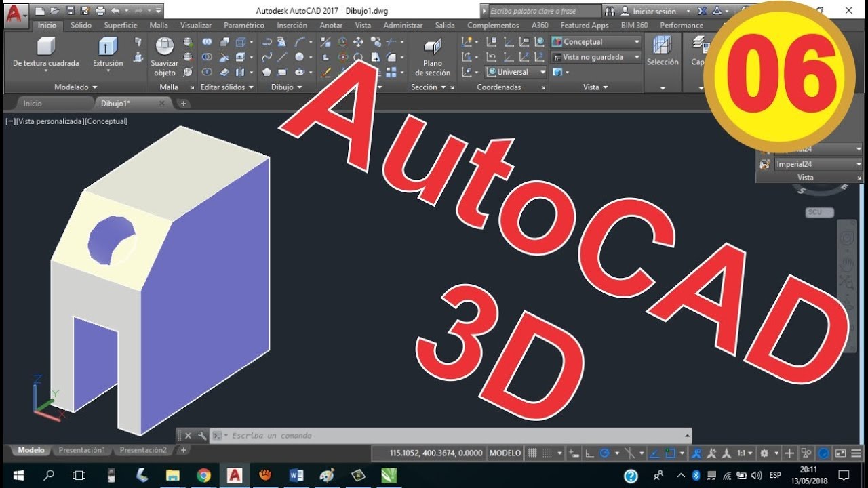
Task: Click the wrench customize icon on command line
Action: tap(201, 436)
